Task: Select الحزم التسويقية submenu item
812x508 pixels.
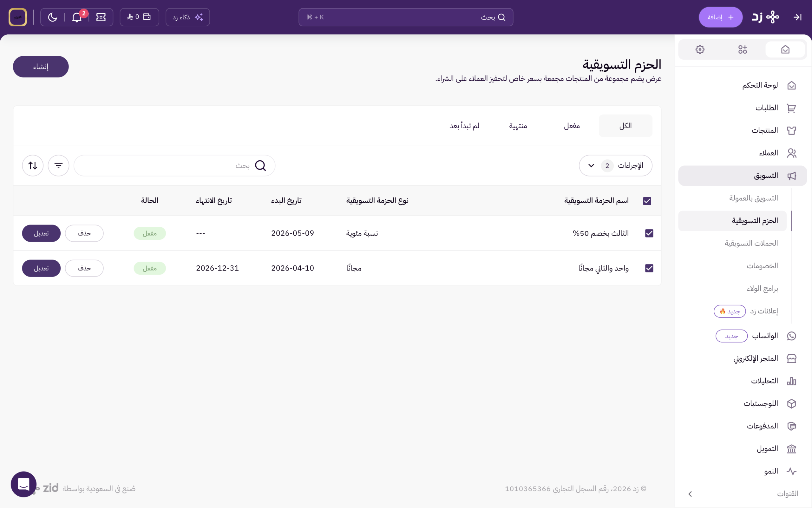Action: (x=732, y=221)
